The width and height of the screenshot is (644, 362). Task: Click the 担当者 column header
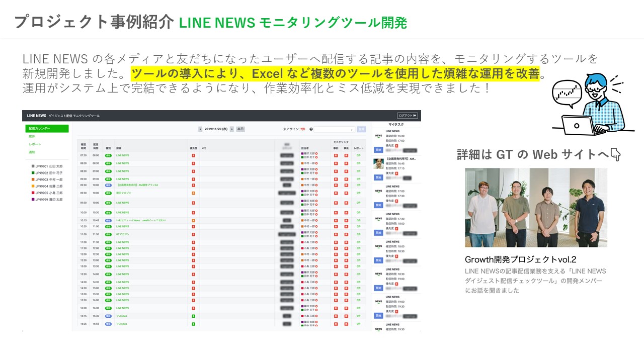click(x=305, y=148)
